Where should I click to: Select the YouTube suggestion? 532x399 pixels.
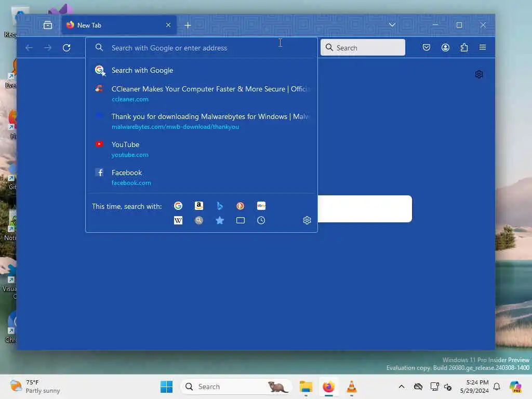pos(202,149)
